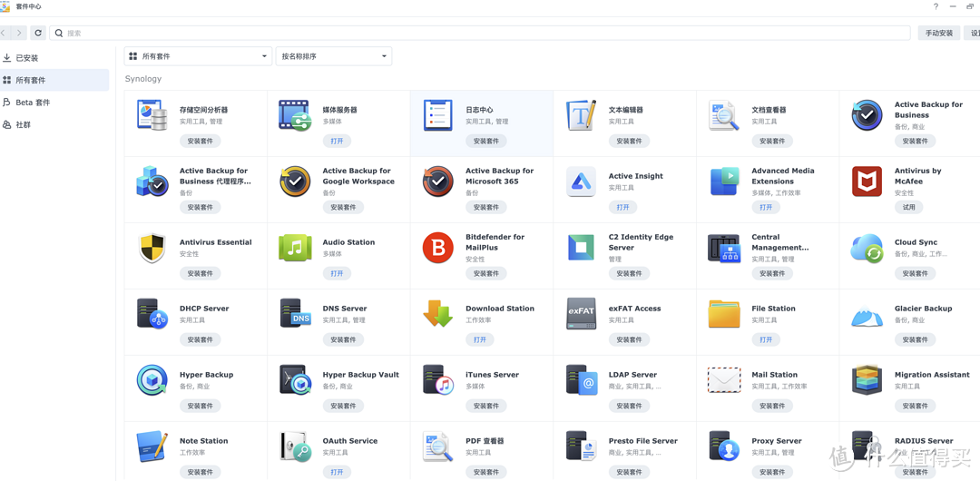980x481 pixels.
Task: Click the OAuth Service icon
Action: (295, 447)
